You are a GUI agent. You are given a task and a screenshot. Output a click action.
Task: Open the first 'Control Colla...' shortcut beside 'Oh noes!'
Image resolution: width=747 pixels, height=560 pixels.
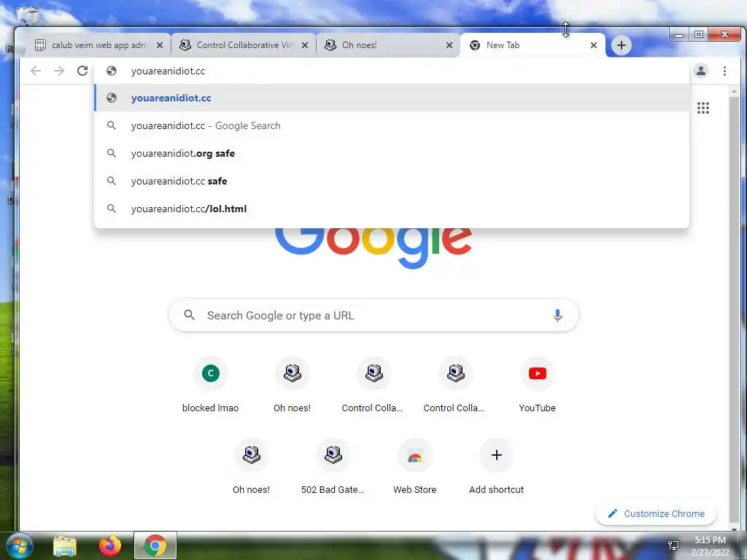pos(374,385)
